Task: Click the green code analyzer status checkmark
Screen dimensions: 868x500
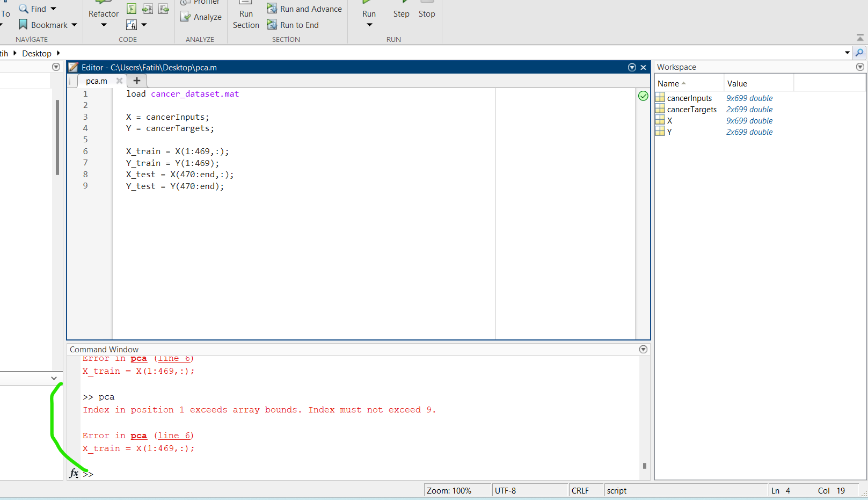Action: click(643, 96)
